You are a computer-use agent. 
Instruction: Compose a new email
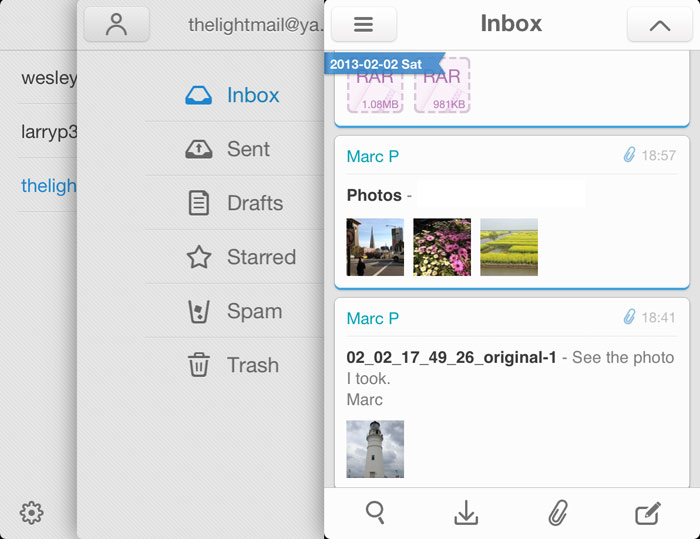(x=648, y=513)
